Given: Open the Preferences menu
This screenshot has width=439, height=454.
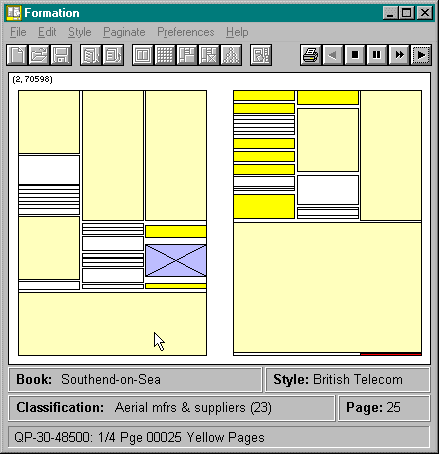Looking at the screenshot, I should (x=186, y=32).
